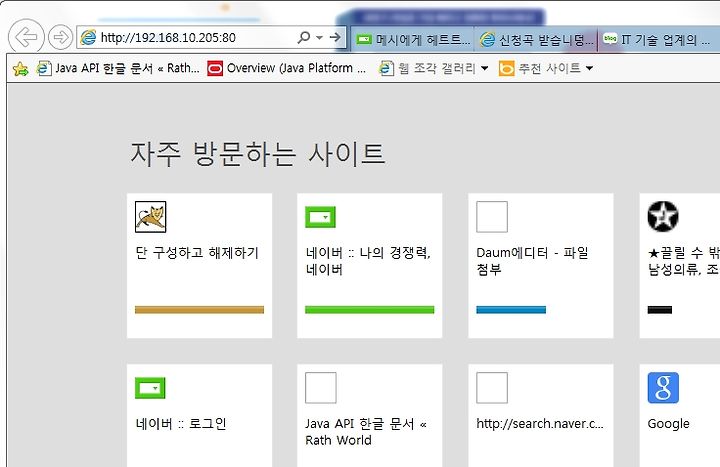Switch to the IT 기술 업계의 tab
The width and height of the screenshot is (720, 467).
pos(659,39)
